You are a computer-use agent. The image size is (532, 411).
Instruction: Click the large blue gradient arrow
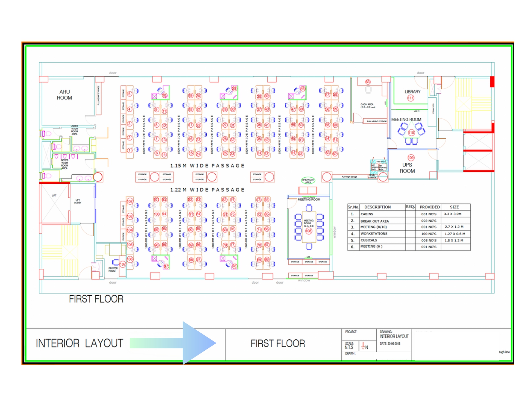pyautogui.click(x=173, y=343)
